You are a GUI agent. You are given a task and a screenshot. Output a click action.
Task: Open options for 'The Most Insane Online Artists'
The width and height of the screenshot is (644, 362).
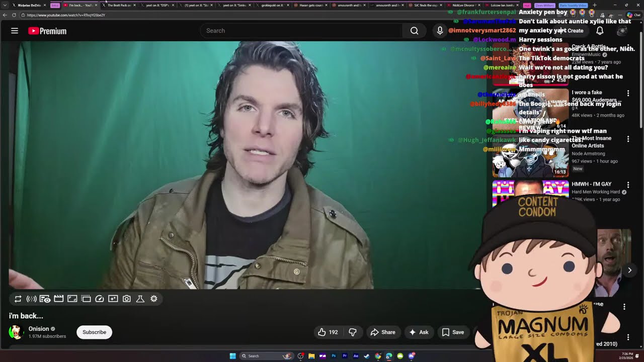[x=628, y=139]
